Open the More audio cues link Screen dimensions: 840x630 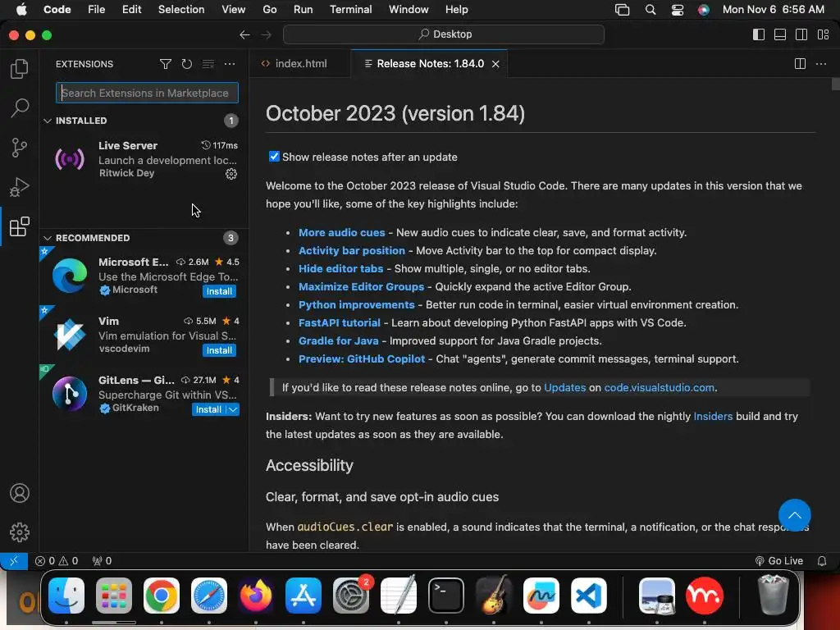pos(342,232)
